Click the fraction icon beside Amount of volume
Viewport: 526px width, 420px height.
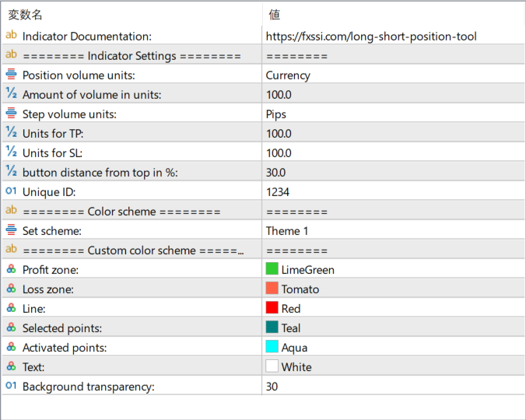point(11,93)
